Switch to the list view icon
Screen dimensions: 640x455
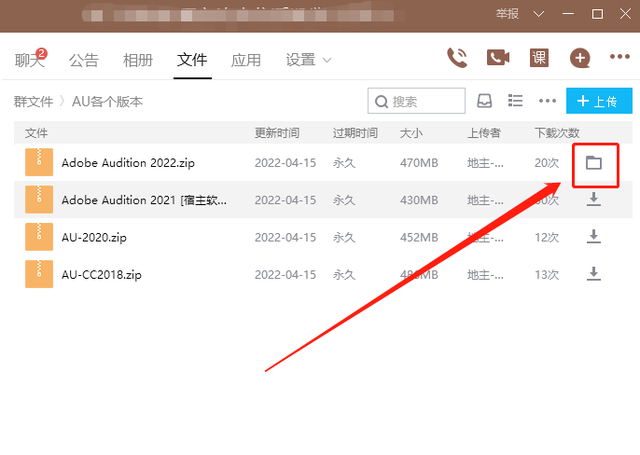click(515, 100)
